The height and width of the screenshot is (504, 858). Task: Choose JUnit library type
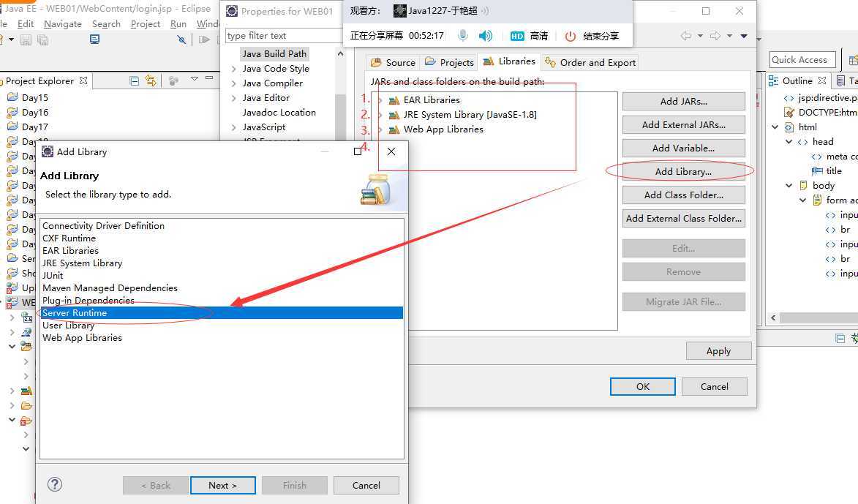click(53, 275)
